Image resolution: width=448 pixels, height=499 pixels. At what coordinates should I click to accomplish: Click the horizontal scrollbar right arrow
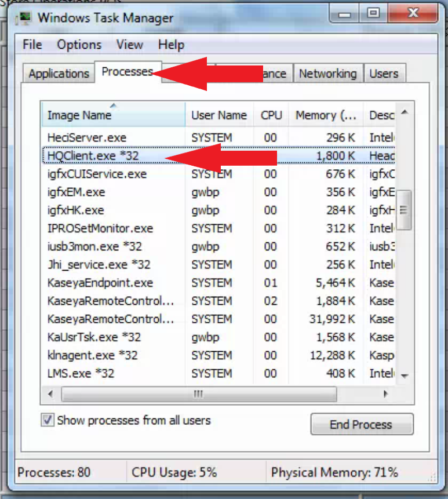pos(385,394)
